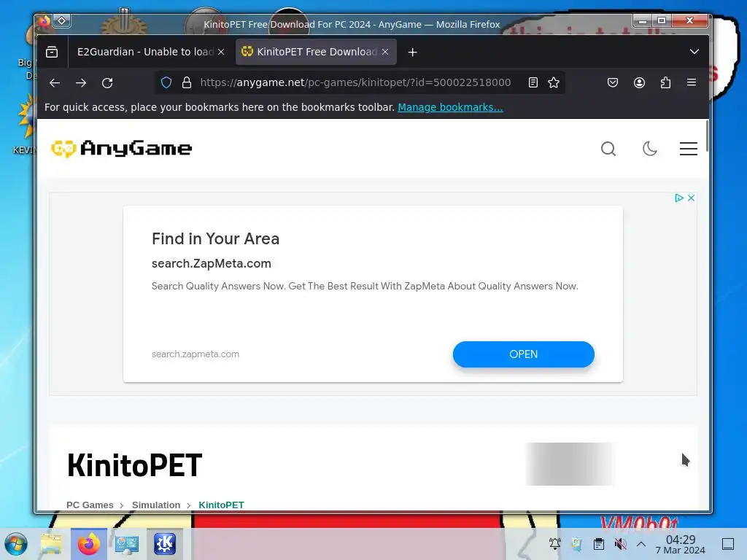Open the KDE taskbar icon
The width and height of the screenshot is (747, 560).
pyautogui.click(x=164, y=544)
